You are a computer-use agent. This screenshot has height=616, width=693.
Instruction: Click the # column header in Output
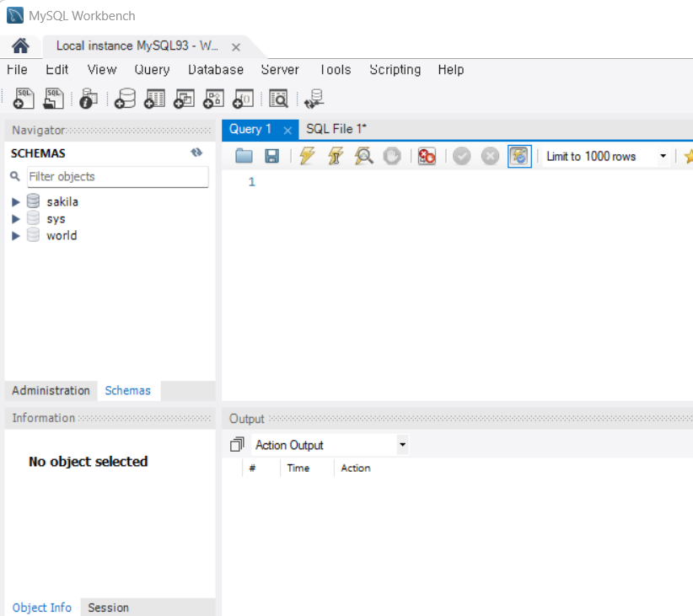[252, 468]
